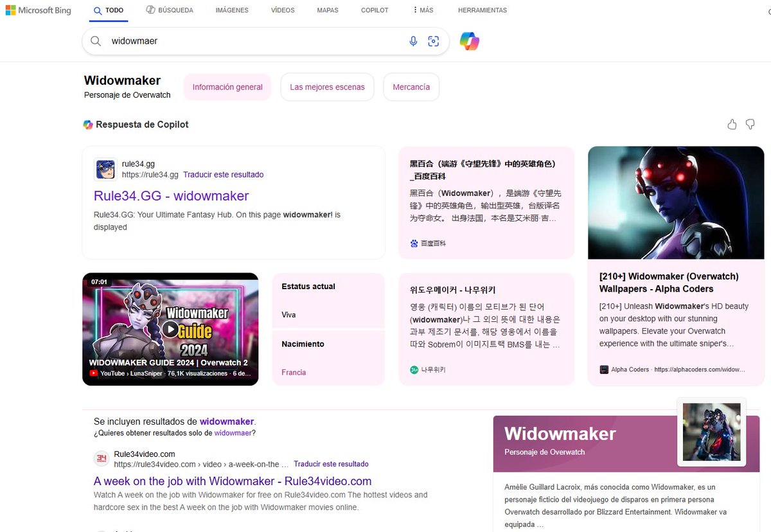Click the microphone voice search icon

413,41
